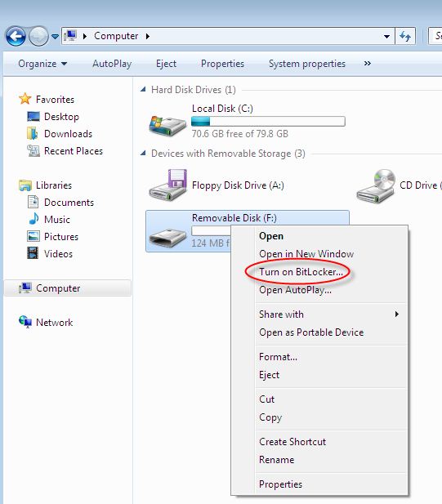Click the 70.6 GB free of 79.8 GB text
Screen dimensions: 442x504
coord(240,134)
